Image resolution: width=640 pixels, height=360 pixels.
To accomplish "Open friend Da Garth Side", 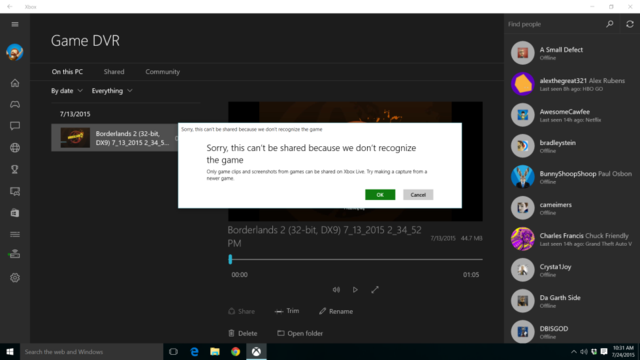I will (x=571, y=301).
